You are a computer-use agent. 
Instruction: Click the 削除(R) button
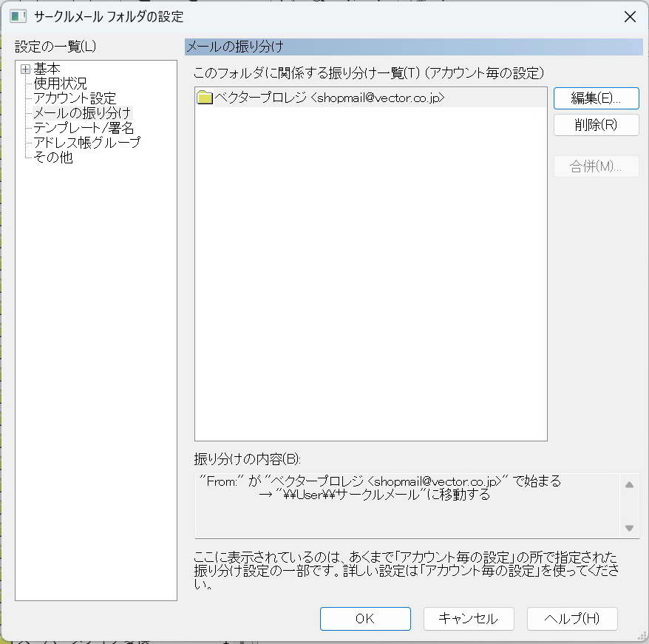point(596,125)
